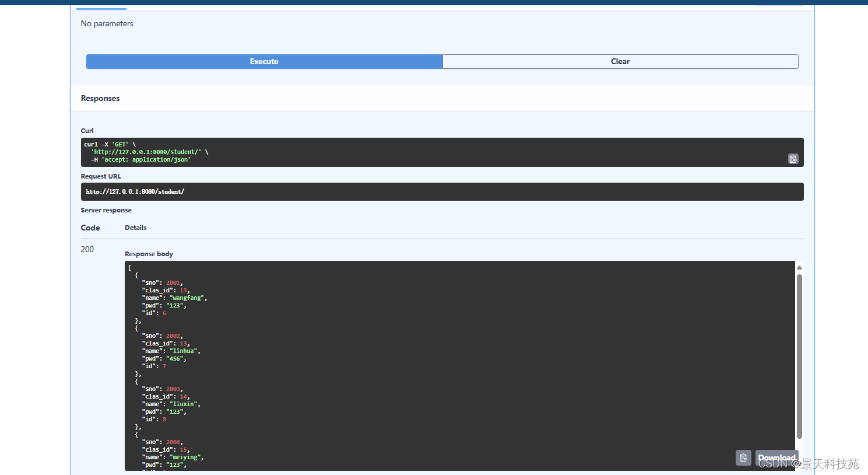Screen dimensions: 868x475
Task: Copy the response body to clipboard
Action: click(743, 458)
